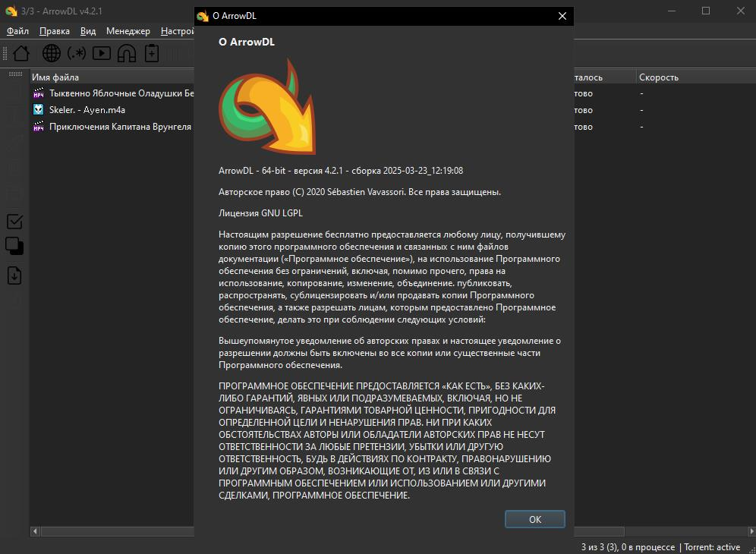
Task: Sort by Скорость column header
Action: (695, 77)
